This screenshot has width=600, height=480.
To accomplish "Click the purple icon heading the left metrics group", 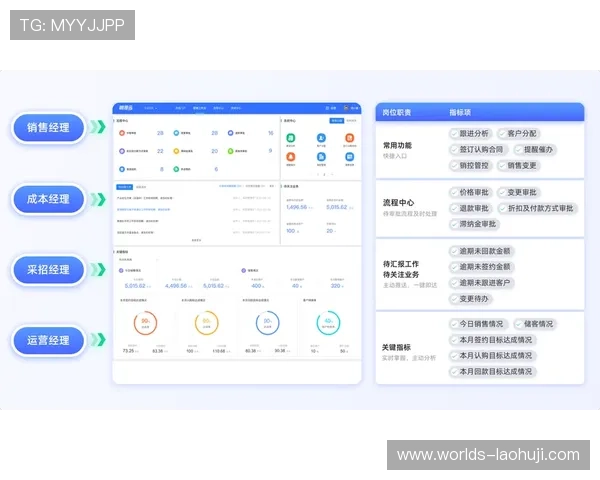I will coord(121,270).
